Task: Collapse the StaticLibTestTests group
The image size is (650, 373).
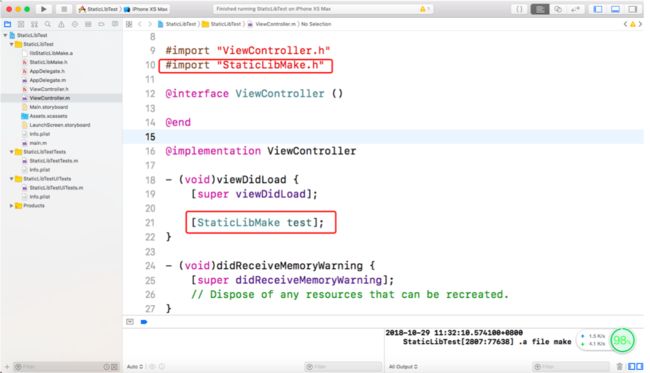Action: point(12,152)
